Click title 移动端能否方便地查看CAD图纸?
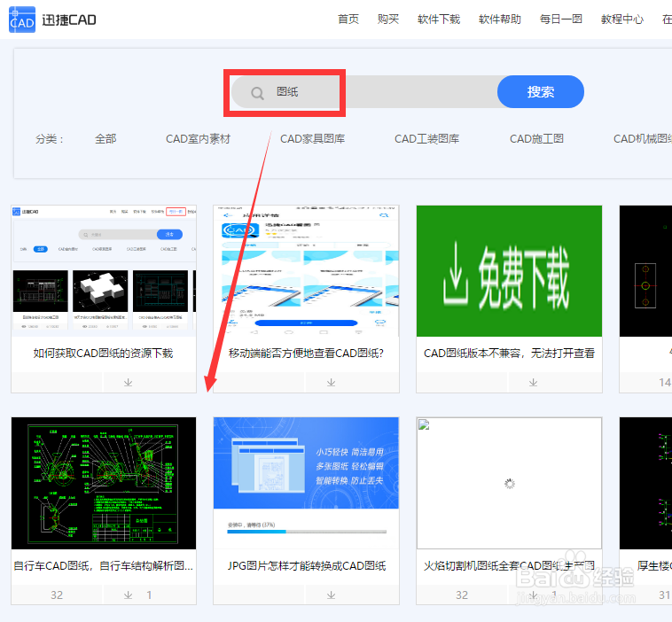 click(x=306, y=354)
